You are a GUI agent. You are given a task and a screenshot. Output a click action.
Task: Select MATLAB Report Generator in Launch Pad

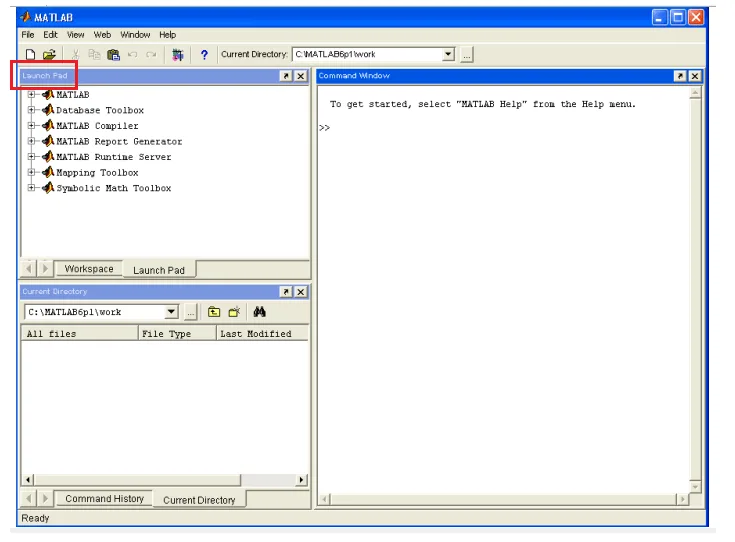pos(119,141)
